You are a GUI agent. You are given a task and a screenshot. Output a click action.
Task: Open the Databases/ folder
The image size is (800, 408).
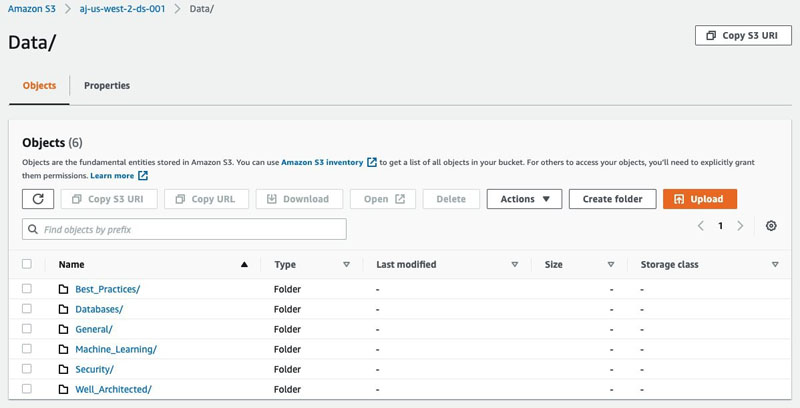pos(99,309)
